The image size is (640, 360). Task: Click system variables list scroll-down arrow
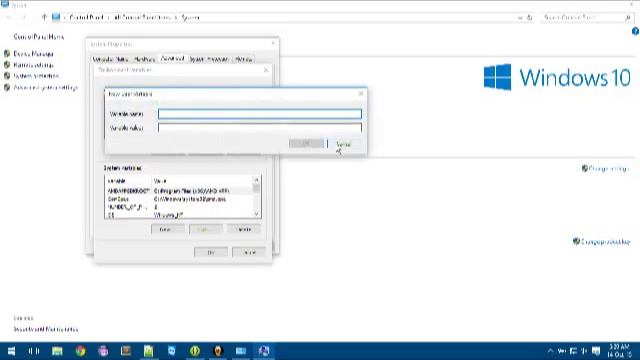click(x=256, y=214)
